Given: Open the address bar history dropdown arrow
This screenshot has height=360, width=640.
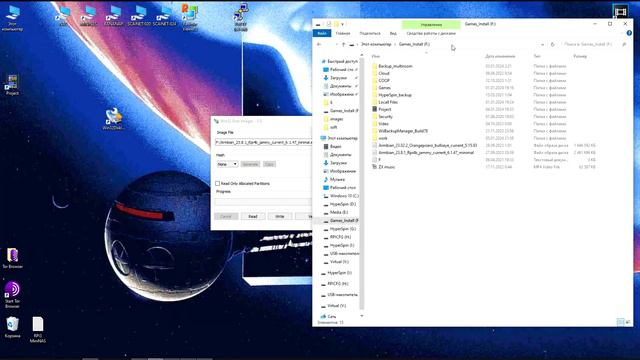Looking at the screenshot, I should [542, 44].
